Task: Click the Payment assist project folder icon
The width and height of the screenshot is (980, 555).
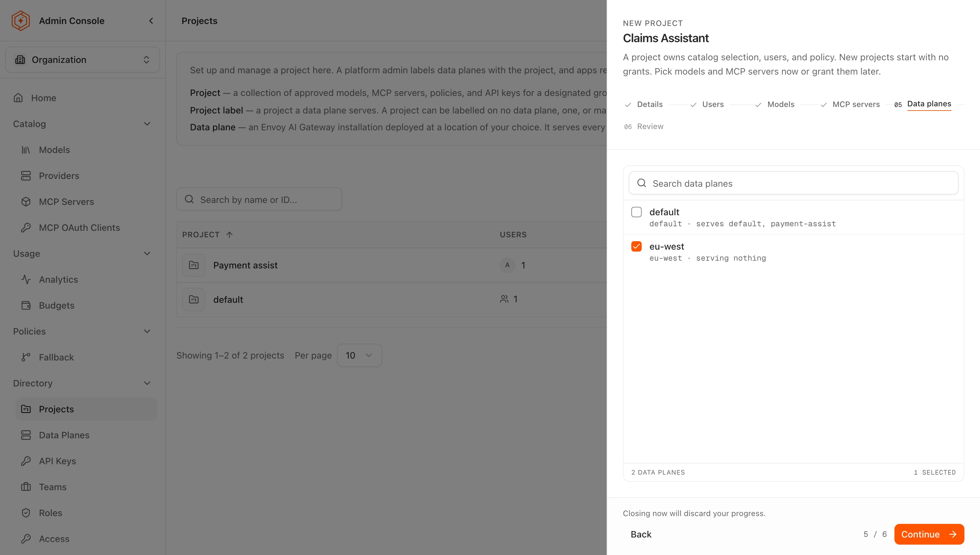Action: 193,265
